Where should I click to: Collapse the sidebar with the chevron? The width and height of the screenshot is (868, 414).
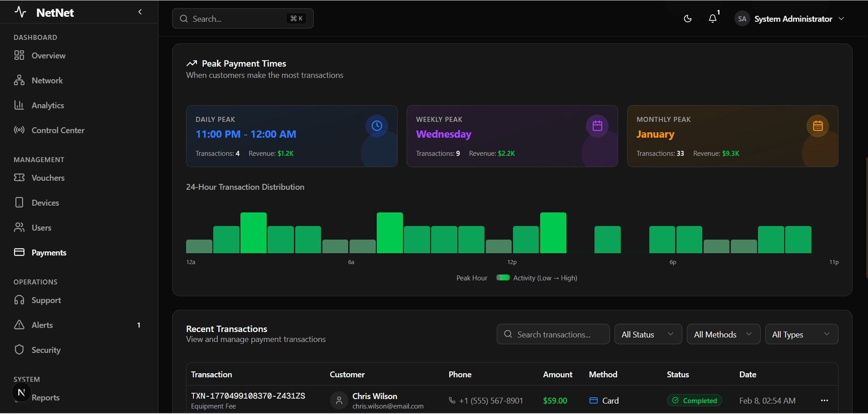(140, 12)
